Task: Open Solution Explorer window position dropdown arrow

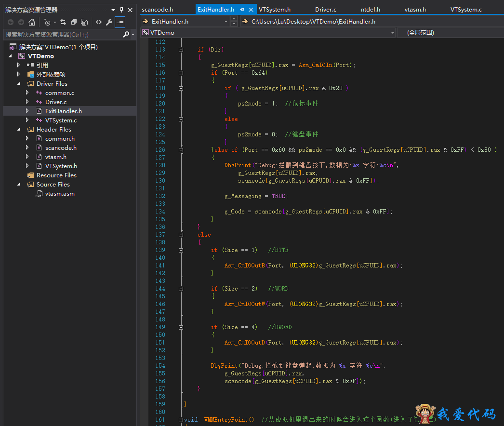Action: coord(113,10)
